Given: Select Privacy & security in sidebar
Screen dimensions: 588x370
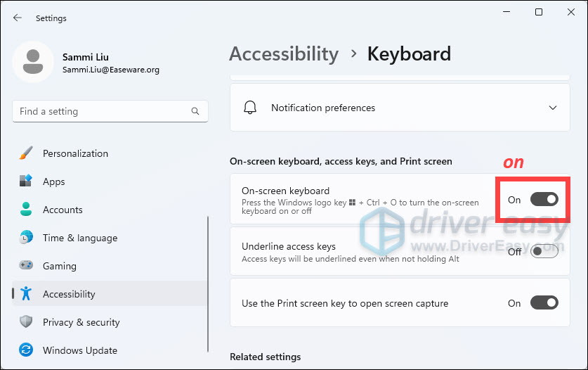Looking at the screenshot, I should (x=81, y=322).
